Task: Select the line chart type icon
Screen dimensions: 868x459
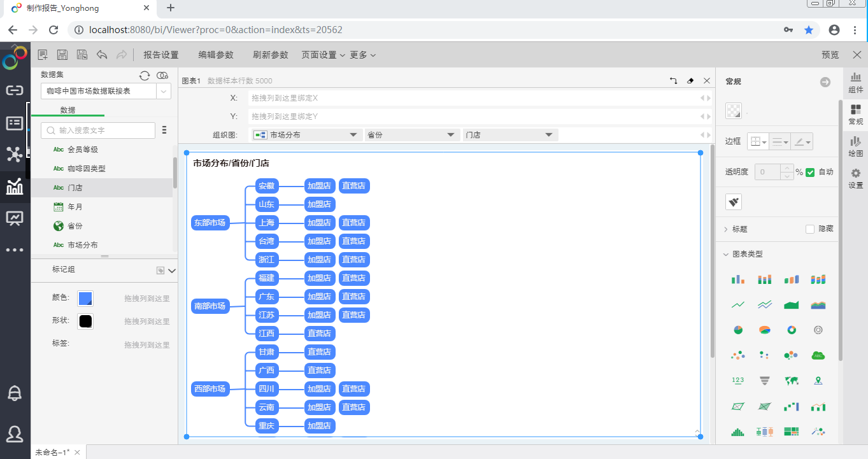Action: point(737,304)
